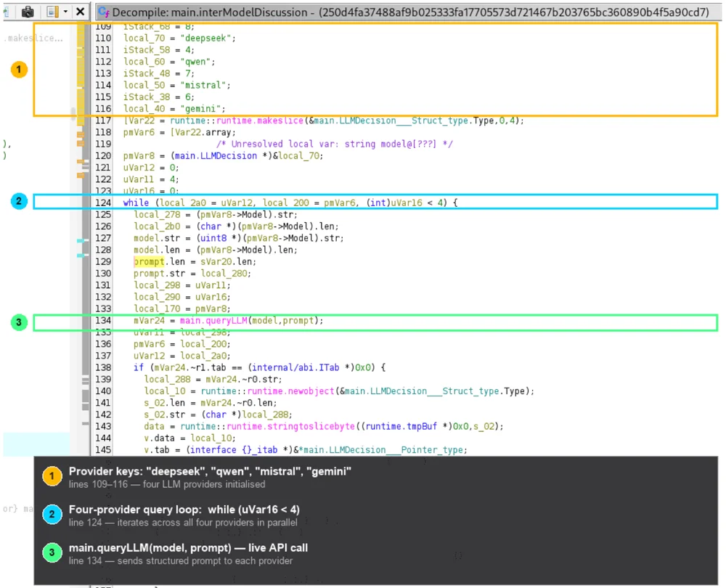Image resolution: width=726 pixels, height=588 pixels.
Task: Click the Decompile window Cf icon
Action: click(x=104, y=12)
